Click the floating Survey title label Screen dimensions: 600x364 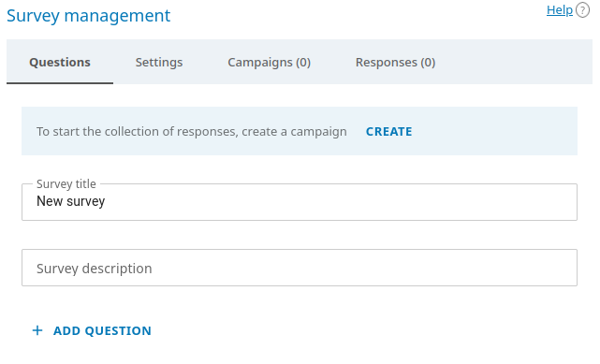tap(66, 184)
